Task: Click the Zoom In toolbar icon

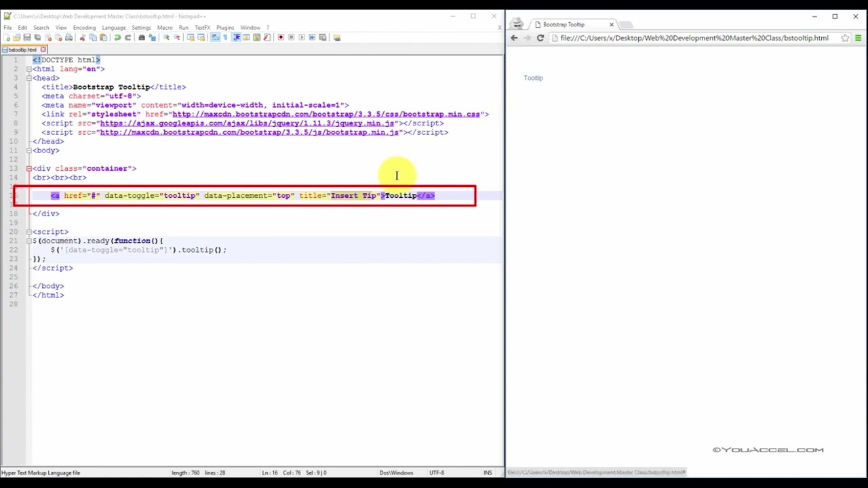Action: click(x=165, y=37)
